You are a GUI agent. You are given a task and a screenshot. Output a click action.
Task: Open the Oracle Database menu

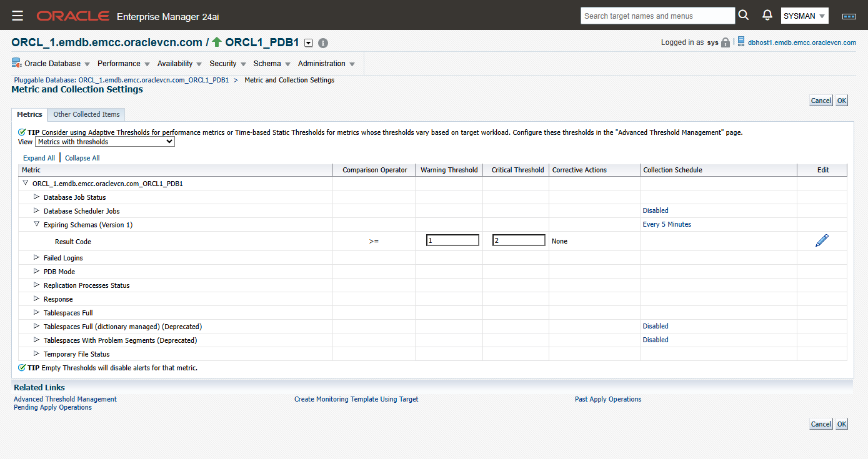click(57, 64)
